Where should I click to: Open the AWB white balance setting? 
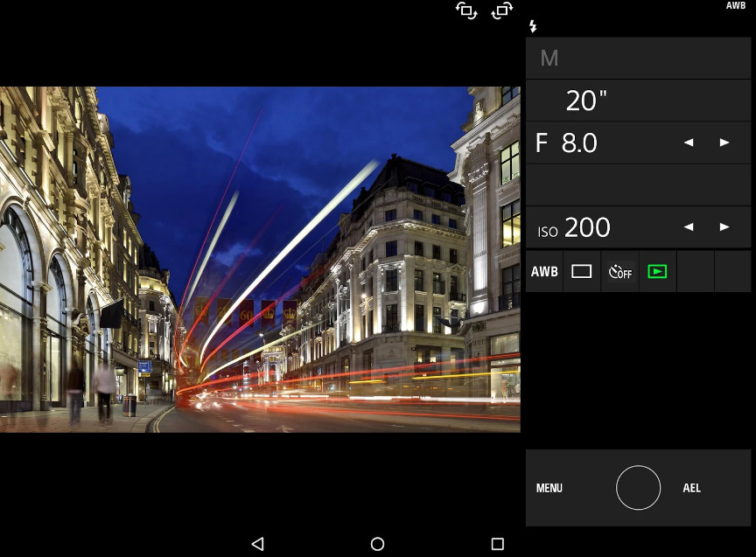544,272
